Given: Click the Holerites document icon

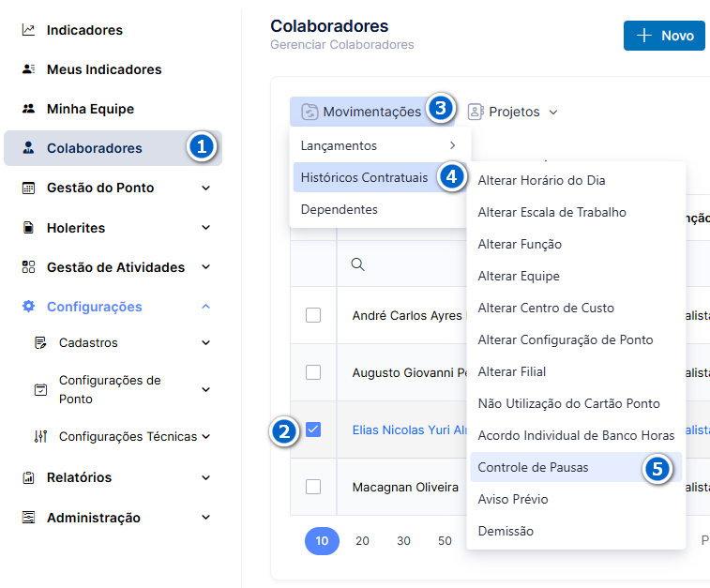Looking at the screenshot, I should [28, 228].
